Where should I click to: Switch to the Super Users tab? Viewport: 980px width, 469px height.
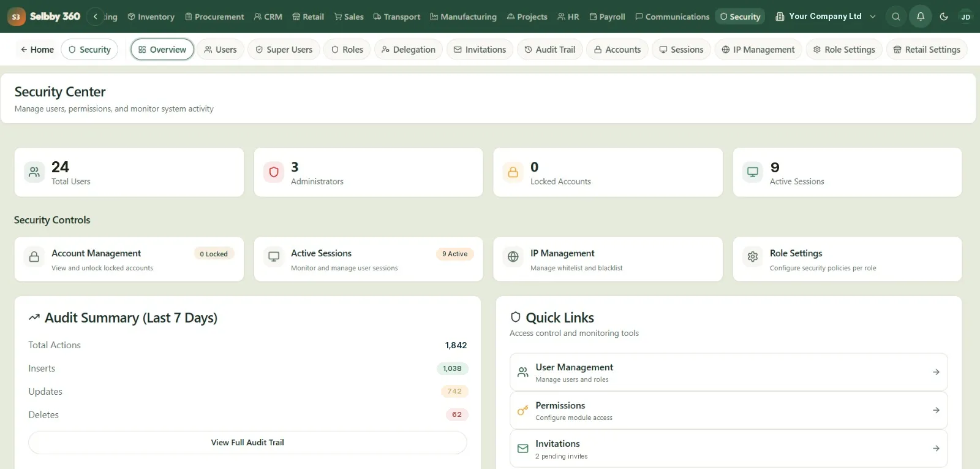click(x=284, y=50)
